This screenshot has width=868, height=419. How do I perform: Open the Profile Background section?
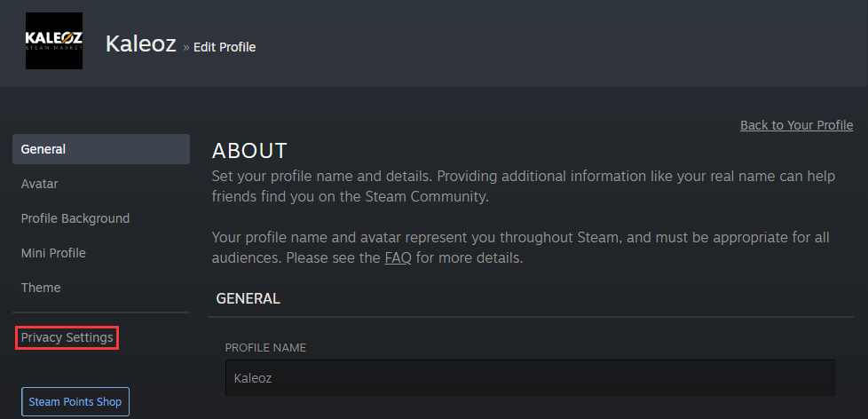[75, 218]
